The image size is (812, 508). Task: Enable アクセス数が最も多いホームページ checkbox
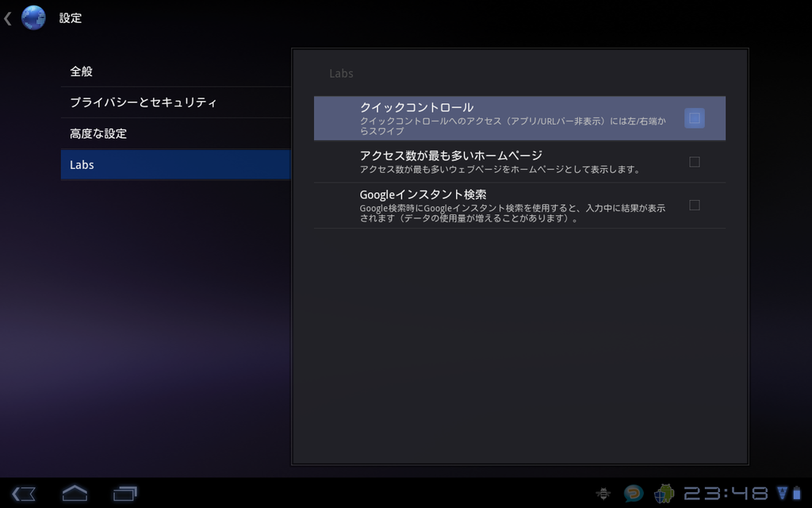point(695,162)
